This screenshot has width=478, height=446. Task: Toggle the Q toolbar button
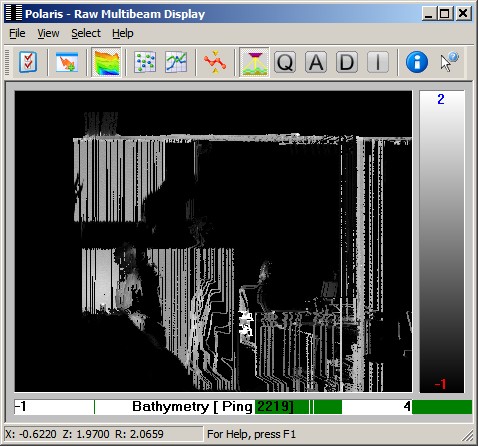[285, 62]
